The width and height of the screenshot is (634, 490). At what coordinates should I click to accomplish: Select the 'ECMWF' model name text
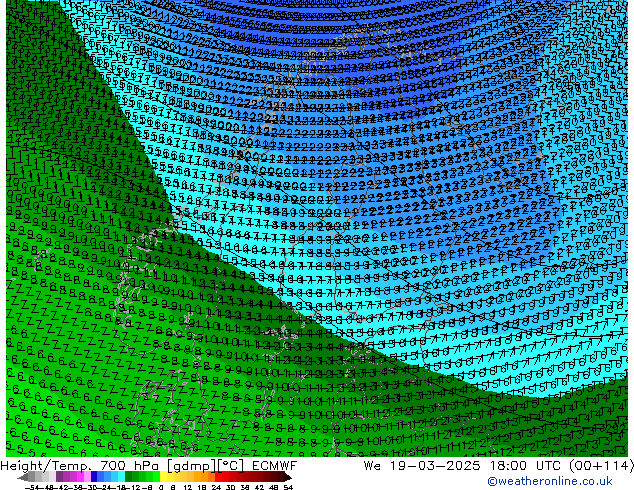pos(275,466)
